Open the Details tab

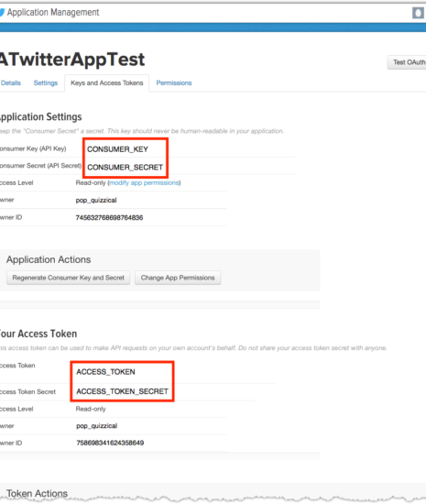click(x=11, y=82)
